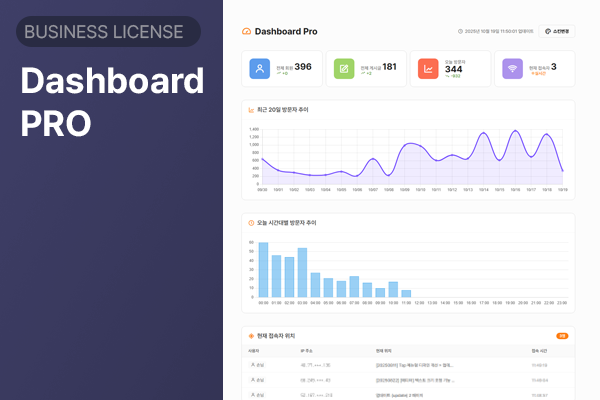Screen dimensions: 600x400
Task: Click the first 손님 row user icon
Action: point(253,366)
